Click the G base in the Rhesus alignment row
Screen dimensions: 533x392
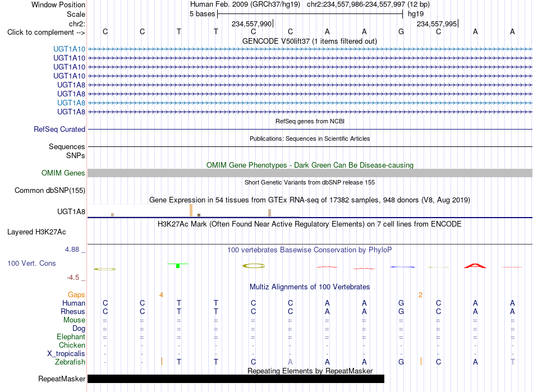(401, 311)
